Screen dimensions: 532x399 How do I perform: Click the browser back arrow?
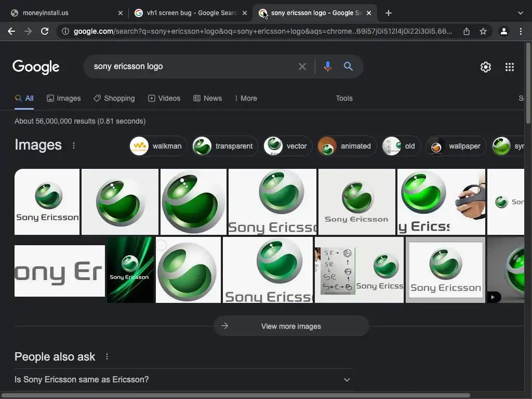point(11,31)
